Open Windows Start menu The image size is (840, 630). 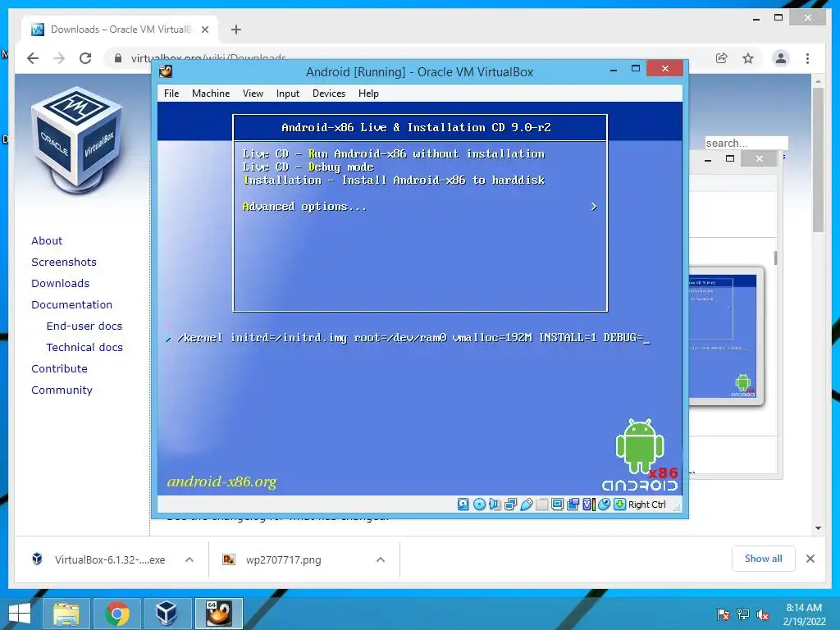[20, 614]
